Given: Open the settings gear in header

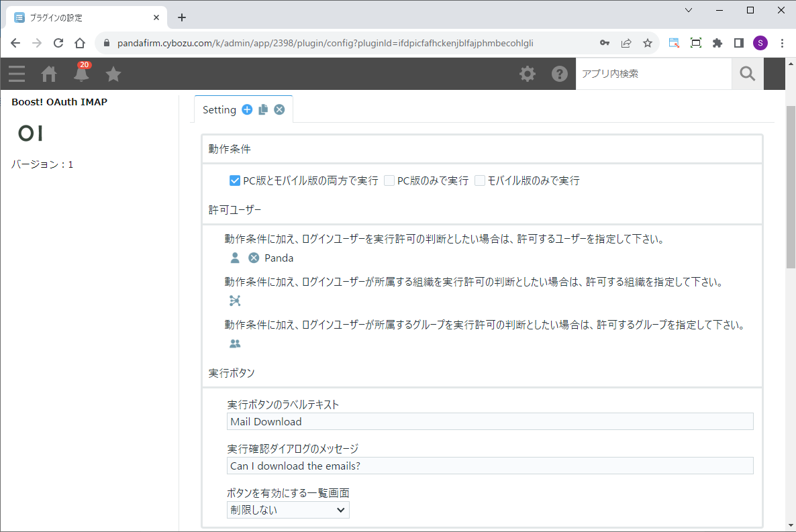Looking at the screenshot, I should point(528,74).
